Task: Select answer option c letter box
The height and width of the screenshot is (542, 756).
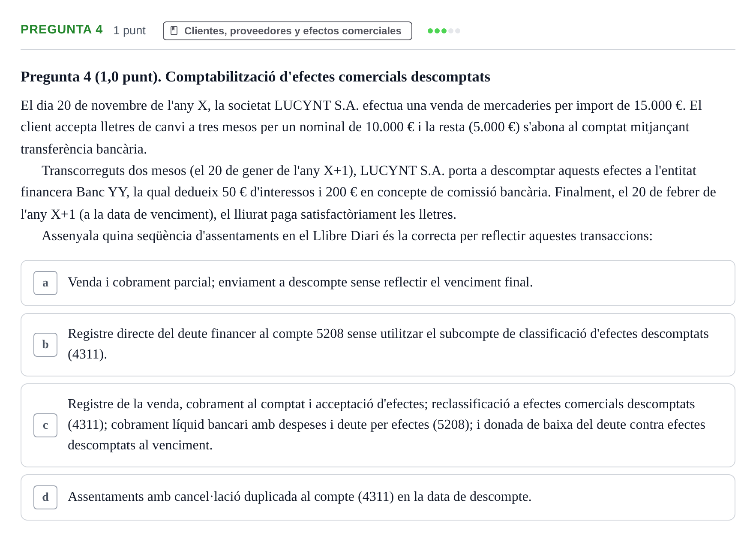Action: pos(45,425)
